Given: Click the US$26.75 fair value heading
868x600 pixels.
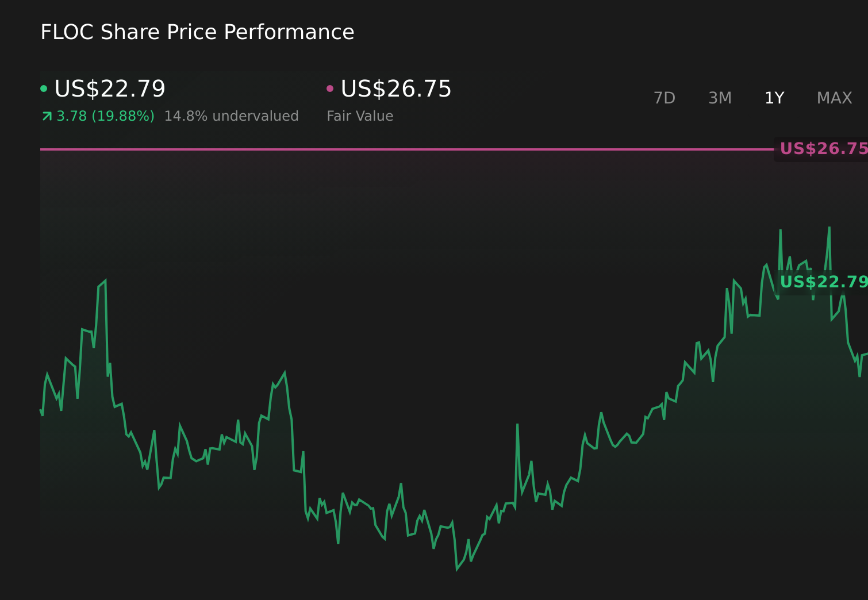Looking at the screenshot, I should tap(395, 89).
